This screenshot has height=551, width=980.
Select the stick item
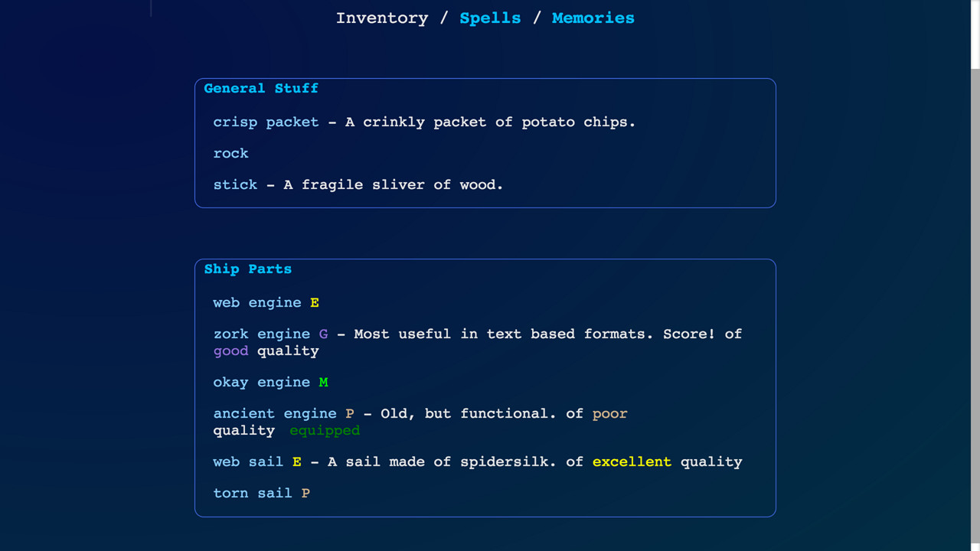(235, 184)
